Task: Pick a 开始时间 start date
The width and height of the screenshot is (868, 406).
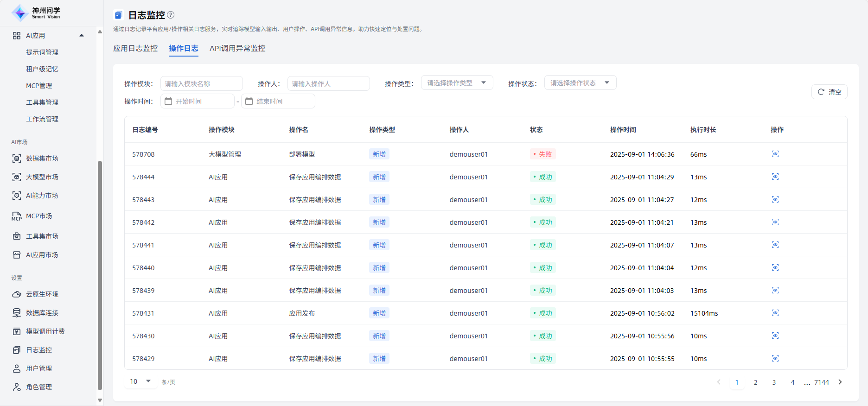Action: coord(197,101)
